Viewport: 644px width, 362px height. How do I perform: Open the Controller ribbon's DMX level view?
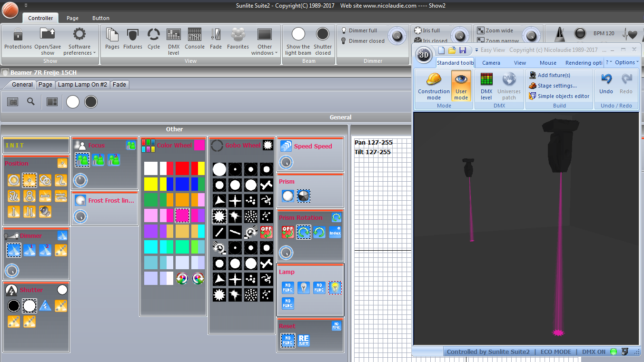click(x=174, y=41)
